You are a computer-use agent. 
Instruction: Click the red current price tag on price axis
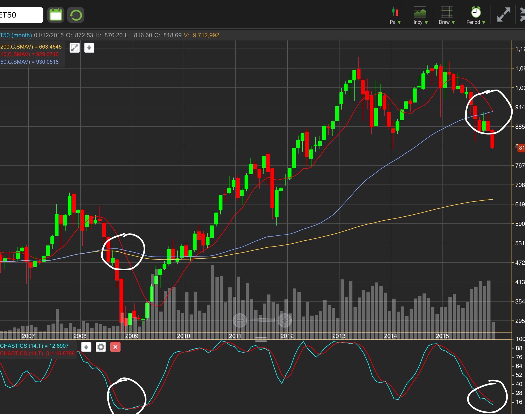(x=521, y=148)
